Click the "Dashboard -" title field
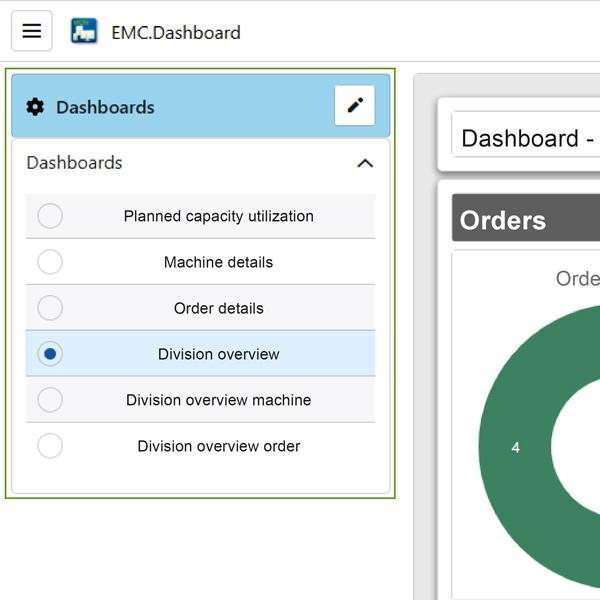600x600 pixels. point(526,134)
